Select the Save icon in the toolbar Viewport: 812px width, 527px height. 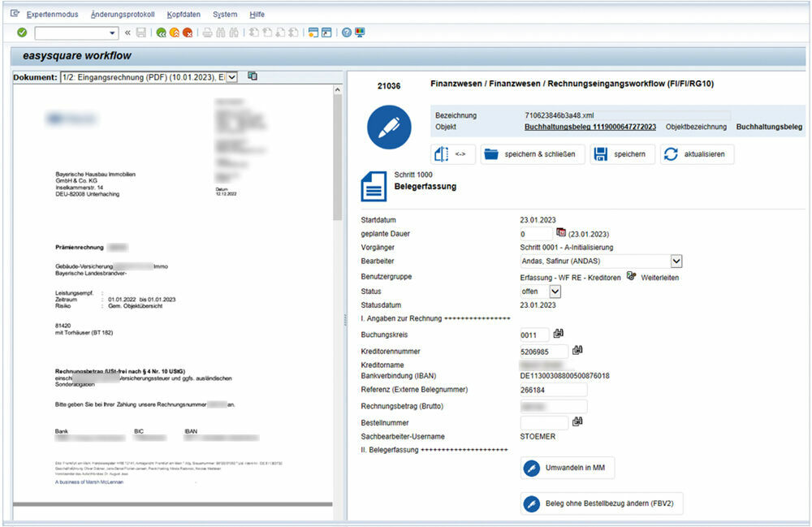click(140, 32)
